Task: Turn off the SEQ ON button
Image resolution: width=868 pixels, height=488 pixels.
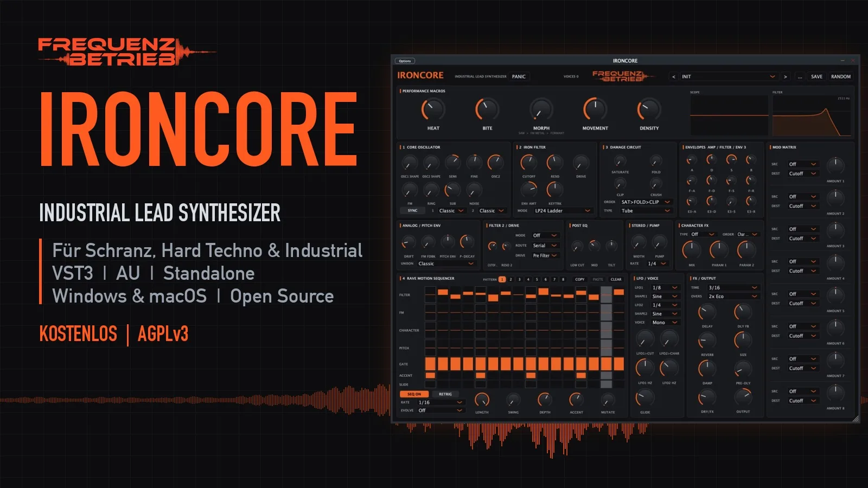Action: [x=414, y=394]
